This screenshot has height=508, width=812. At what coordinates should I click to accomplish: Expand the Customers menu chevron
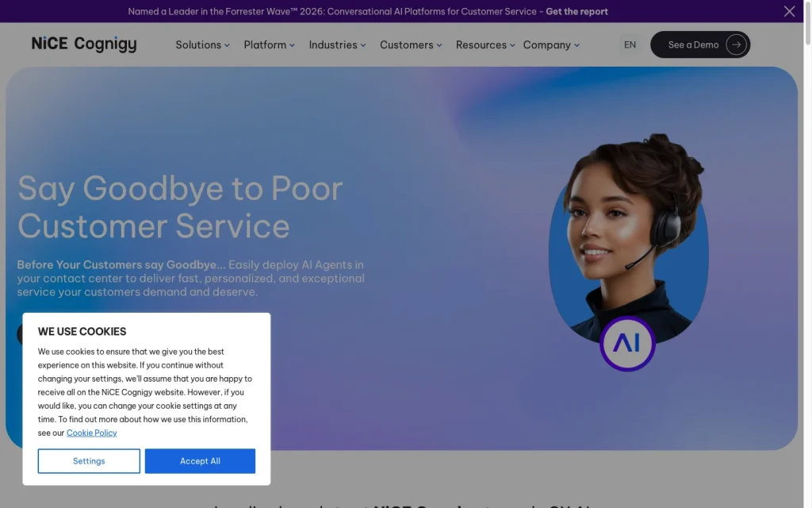(439, 45)
